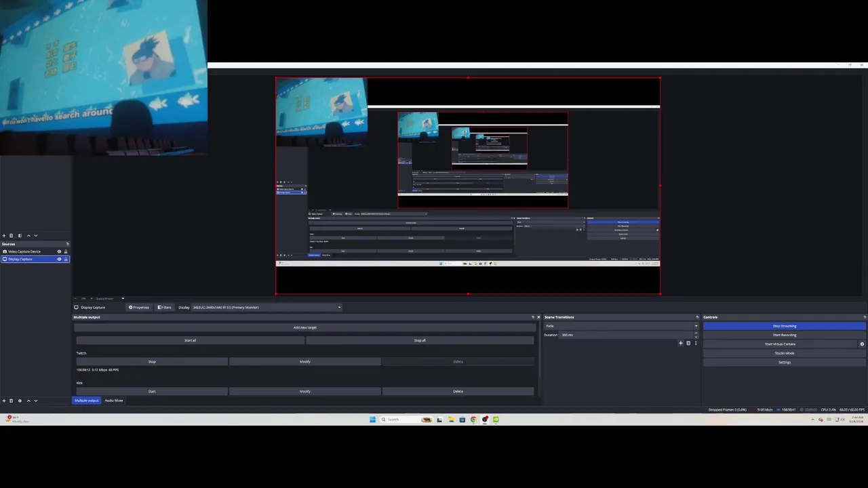Close the Multiple output dock
This screenshot has width=868, height=488.
pyautogui.click(x=538, y=317)
